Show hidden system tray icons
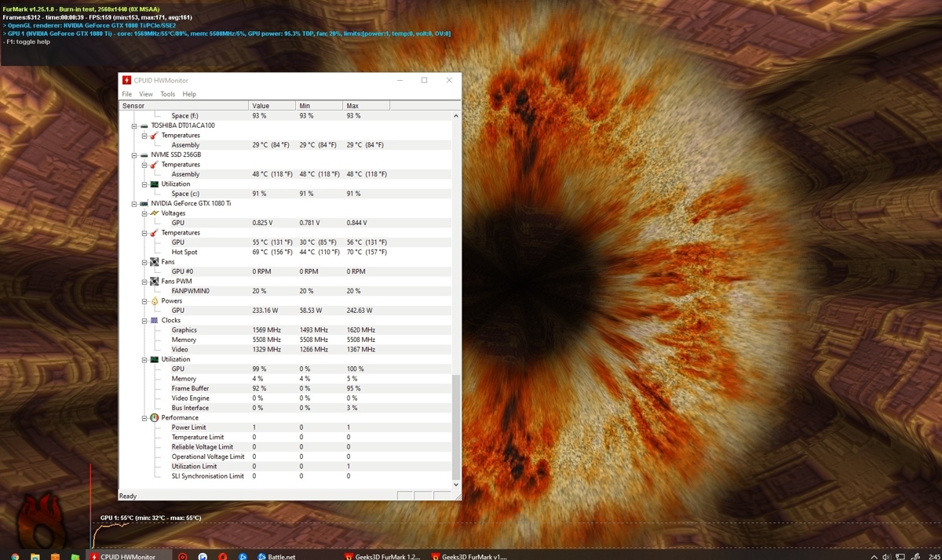Screen dimensions: 942x560 (874, 556)
